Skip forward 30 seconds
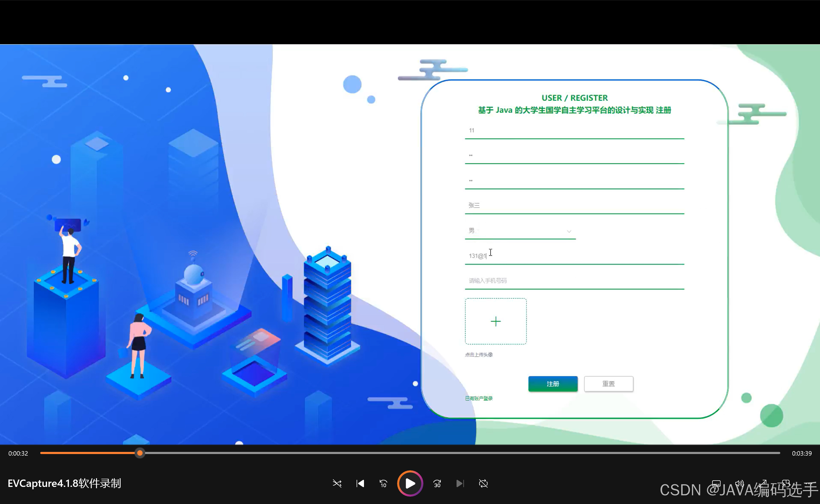 (x=437, y=483)
